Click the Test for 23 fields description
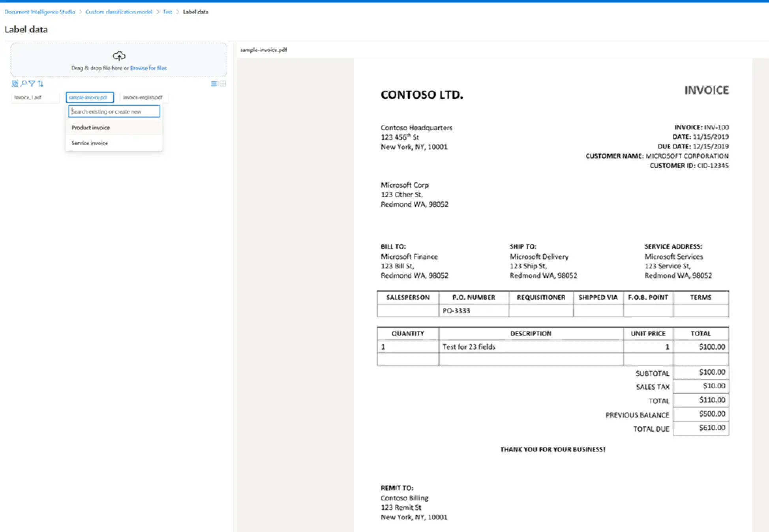The height and width of the screenshot is (532, 769). pyautogui.click(x=469, y=347)
